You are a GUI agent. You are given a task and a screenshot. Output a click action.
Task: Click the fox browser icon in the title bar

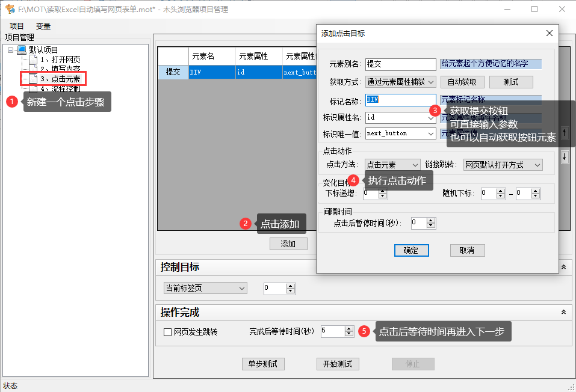8,9
